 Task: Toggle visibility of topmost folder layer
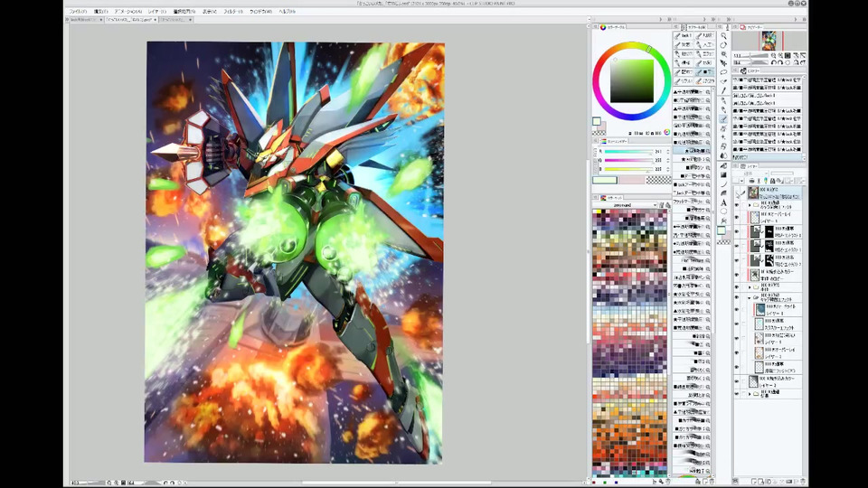coord(736,205)
